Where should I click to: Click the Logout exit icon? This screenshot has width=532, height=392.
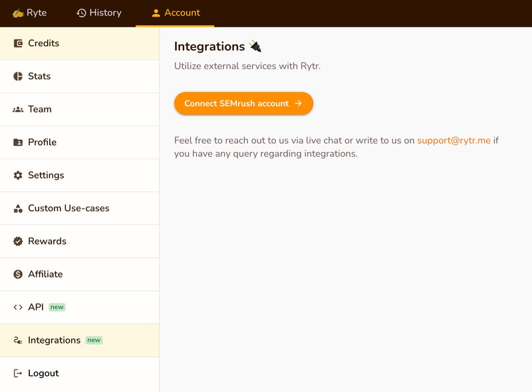[18, 373]
